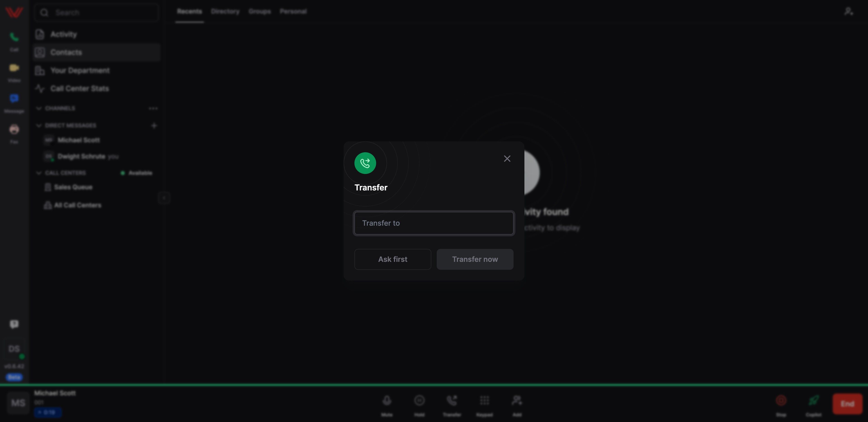Open Video section in left rail
The width and height of the screenshot is (868, 422).
[x=14, y=68]
